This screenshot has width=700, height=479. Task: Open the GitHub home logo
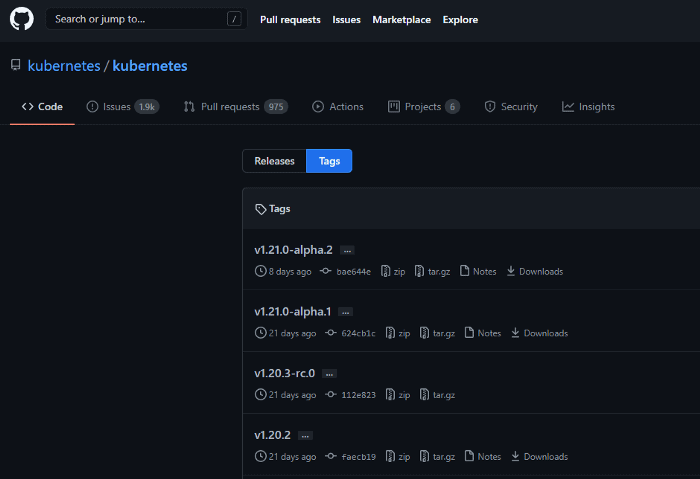(21, 19)
